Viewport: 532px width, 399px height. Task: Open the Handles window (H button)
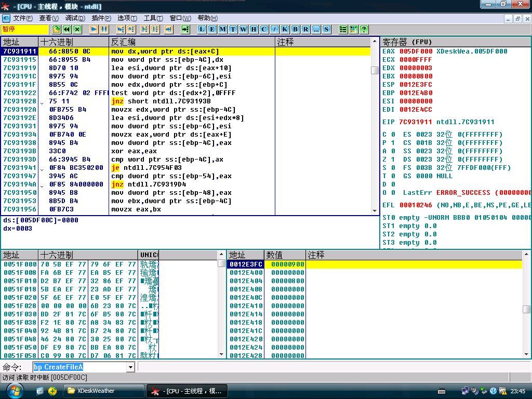254,30
